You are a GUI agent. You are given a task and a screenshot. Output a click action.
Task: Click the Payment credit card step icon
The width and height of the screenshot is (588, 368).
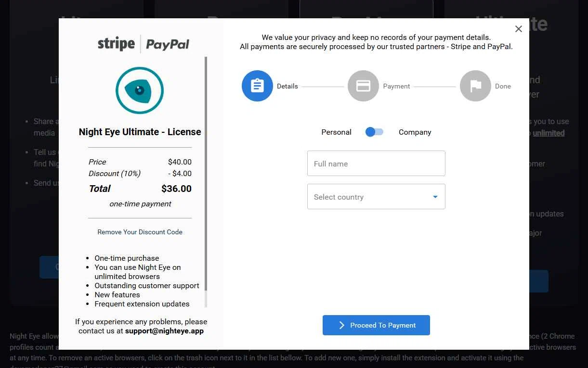[x=363, y=86]
